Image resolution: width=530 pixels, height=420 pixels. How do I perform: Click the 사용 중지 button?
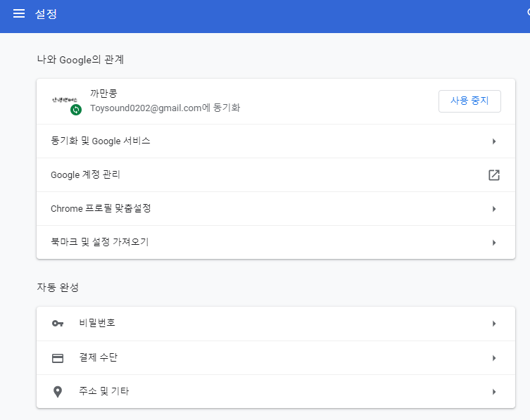(x=469, y=101)
